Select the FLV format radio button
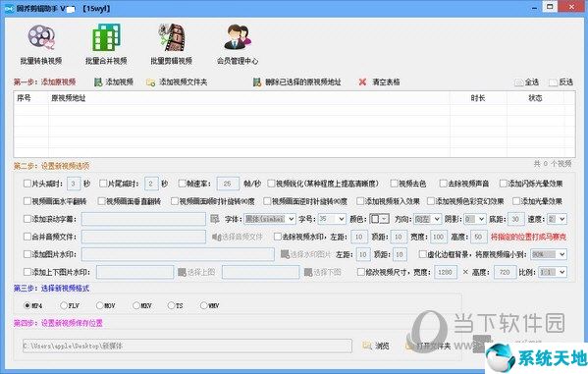Image resolution: width=588 pixels, height=374 pixels. [64, 305]
